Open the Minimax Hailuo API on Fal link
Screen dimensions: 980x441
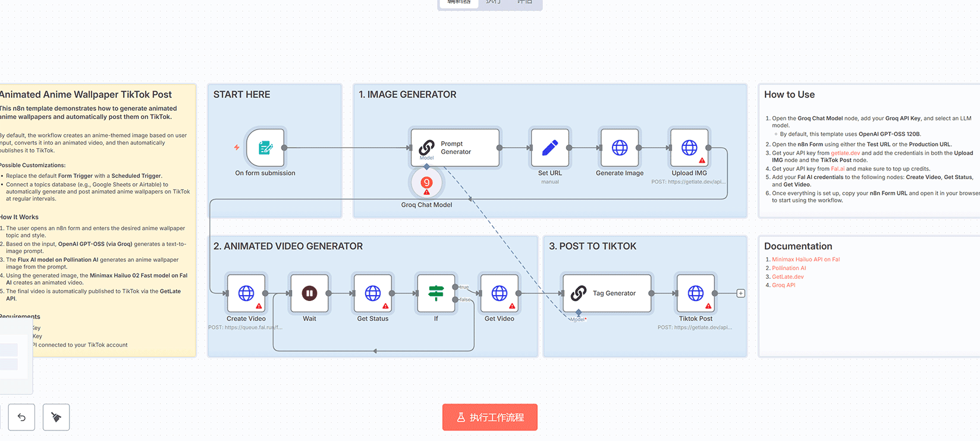tap(806, 260)
